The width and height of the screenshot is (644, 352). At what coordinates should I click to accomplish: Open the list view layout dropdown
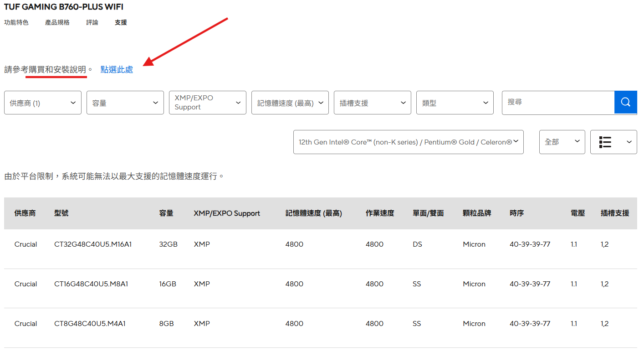tap(613, 142)
